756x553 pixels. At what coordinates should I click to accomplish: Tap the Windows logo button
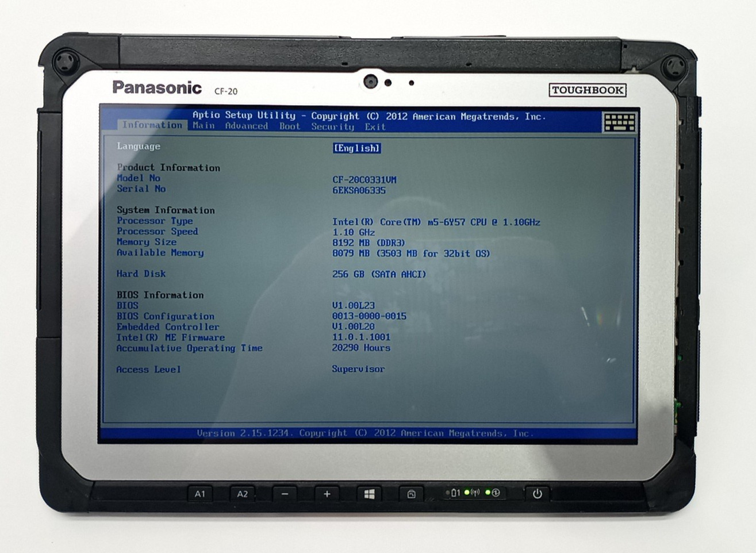(369, 494)
